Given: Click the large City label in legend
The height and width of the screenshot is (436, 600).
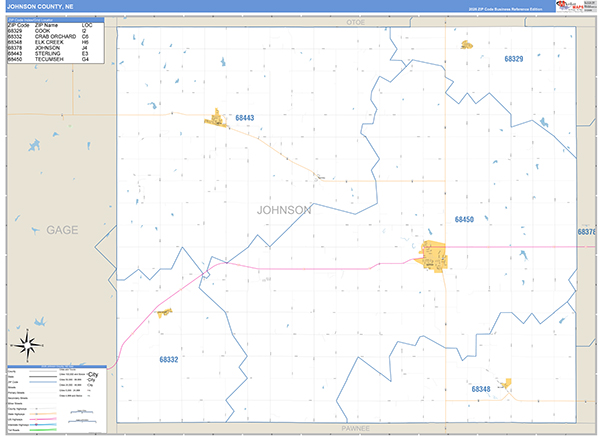Looking at the screenshot, I should (93, 374).
